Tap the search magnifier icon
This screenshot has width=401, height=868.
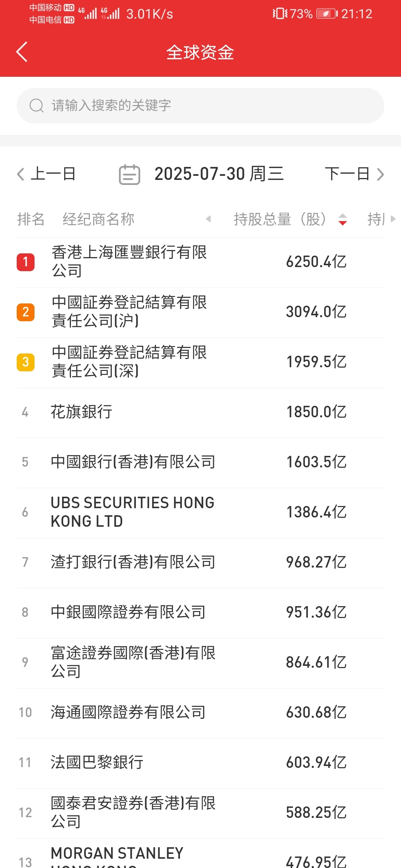[36, 105]
